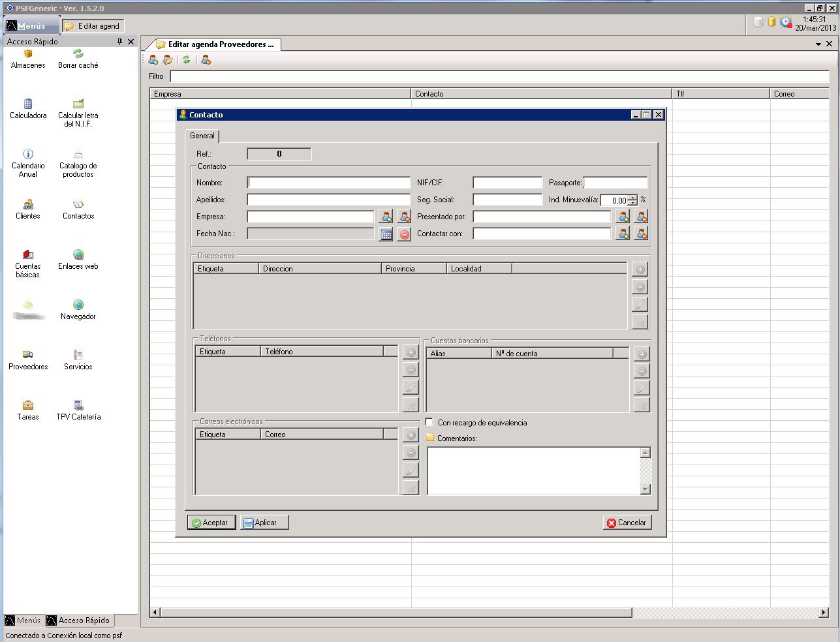
Task: Switch to the Menús tab at bottom
Action: (x=23, y=620)
